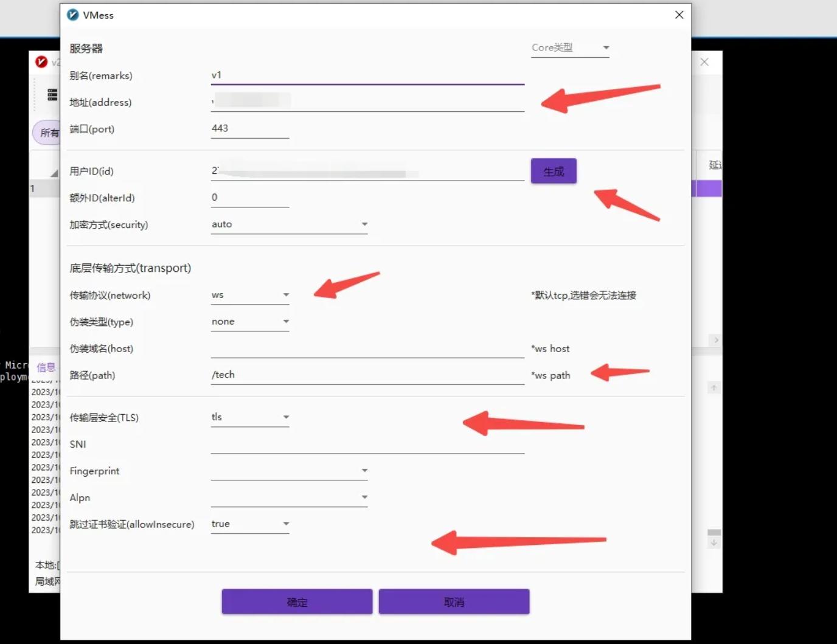Image resolution: width=837 pixels, height=644 pixels.
Task: Open the type dropdown set to none
Action: [x=250, y=322]
